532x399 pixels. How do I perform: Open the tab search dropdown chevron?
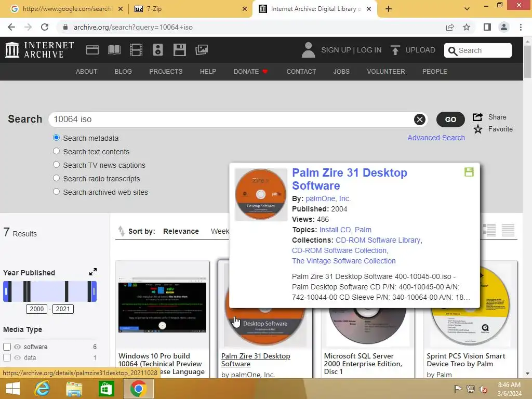pyautogui.click(x=467, y=9)
